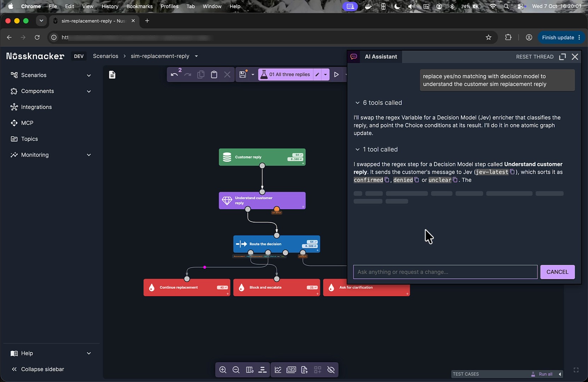Toggle the crossed-eye visibility icon
This screenshot has width=588, height=382.
pos(331,370)
